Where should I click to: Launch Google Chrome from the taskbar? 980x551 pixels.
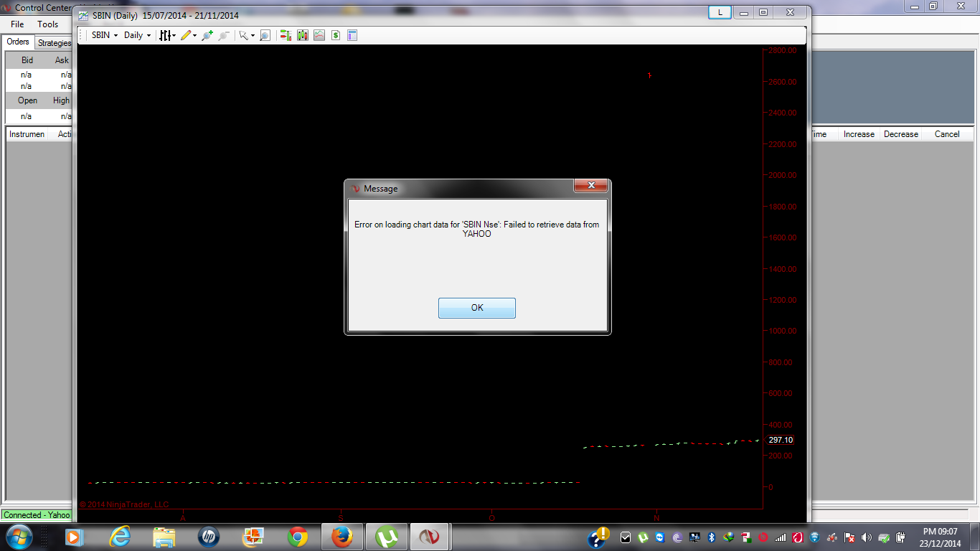(x=298, y=537)
